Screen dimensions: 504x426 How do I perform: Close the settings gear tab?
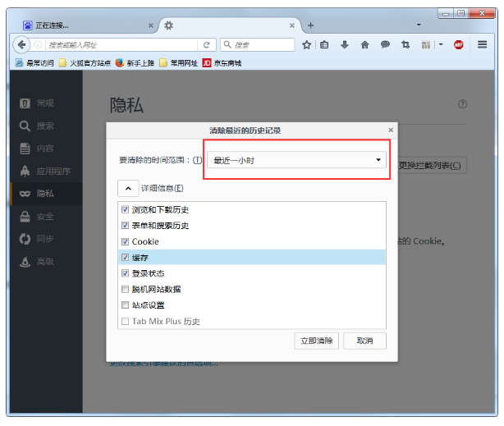click(x=292, y=25)
